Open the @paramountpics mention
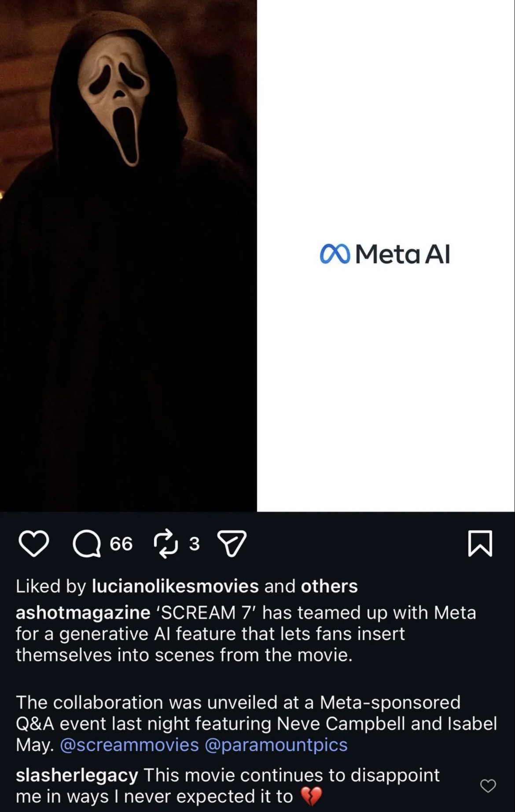Image resolution: width=515 pixels, height=812 pixels. coord(276,745)
